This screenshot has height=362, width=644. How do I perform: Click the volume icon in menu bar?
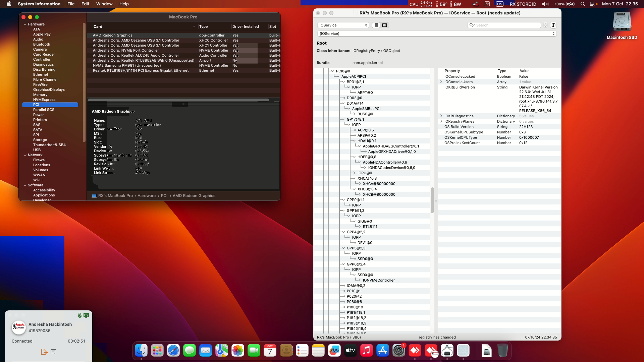click(x=545, y=4)
